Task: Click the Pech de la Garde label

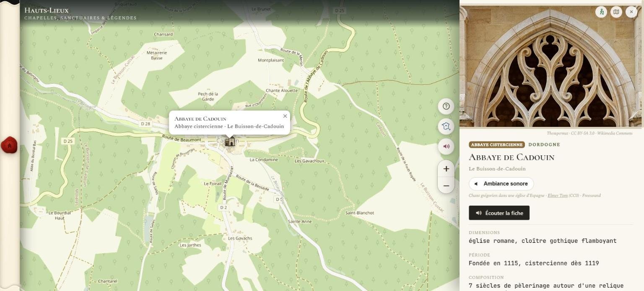Action: (x=208, y=96)
